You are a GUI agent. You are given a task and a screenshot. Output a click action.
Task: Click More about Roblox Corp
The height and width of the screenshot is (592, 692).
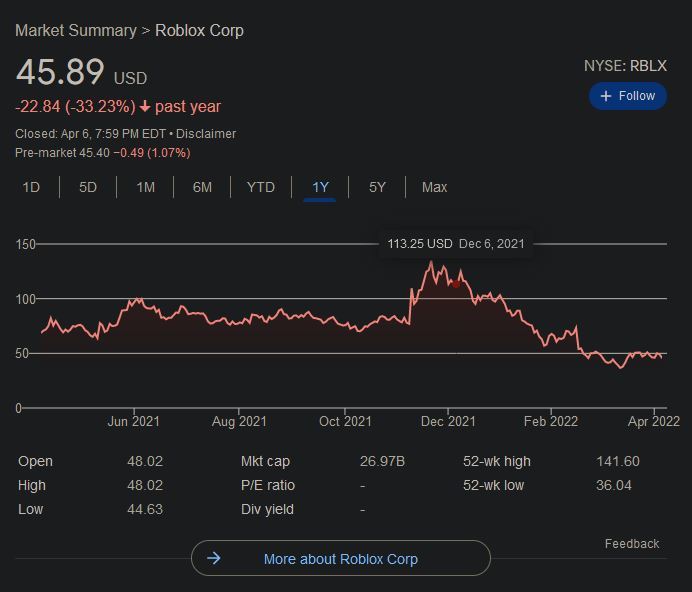[341, 558]
